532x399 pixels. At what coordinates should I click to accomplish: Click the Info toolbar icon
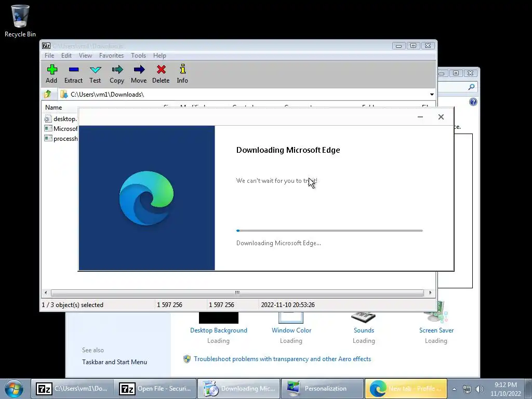(182, 74)
